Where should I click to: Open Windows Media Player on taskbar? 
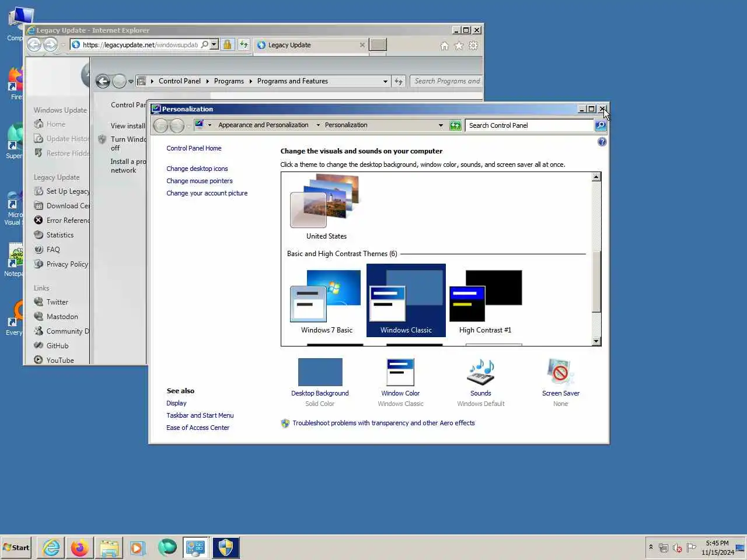pyautogui.click(x=137, y=548)
